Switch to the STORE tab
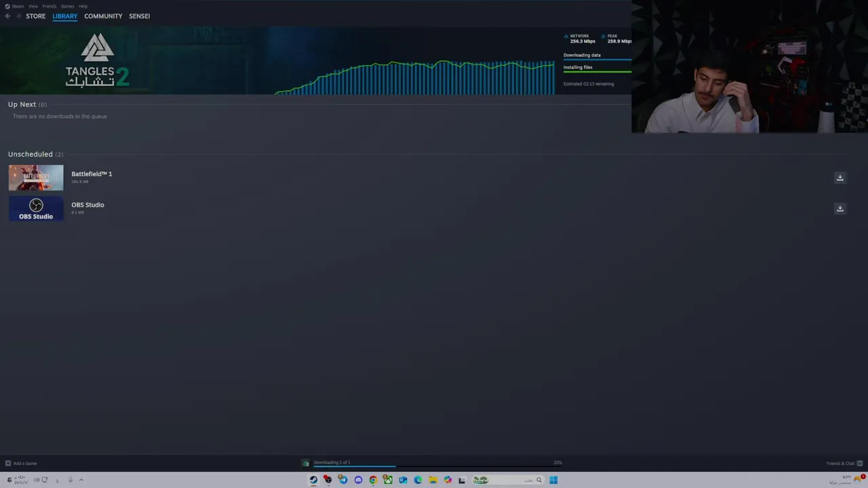 (35, 16)
